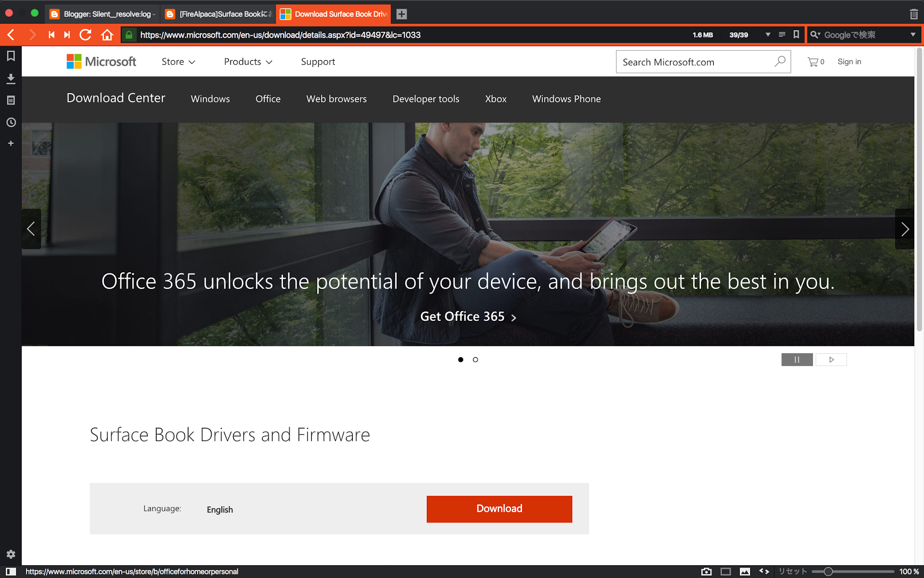
Task: Open tab tiling options in status bar
Action: [726, 572]
